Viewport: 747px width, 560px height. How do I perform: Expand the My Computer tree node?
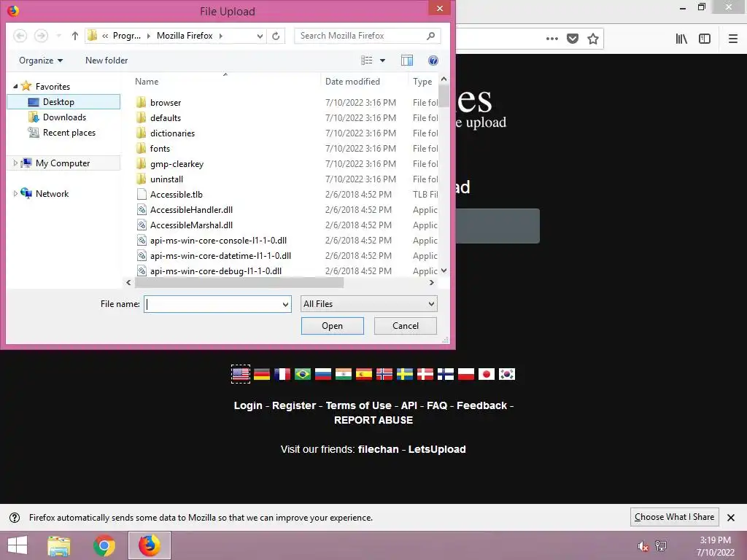click(15, 163)
